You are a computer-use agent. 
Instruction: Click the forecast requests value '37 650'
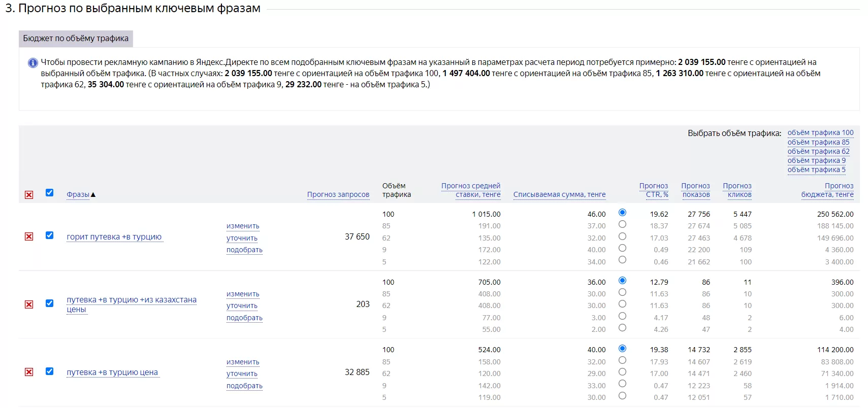click(357, 237)
